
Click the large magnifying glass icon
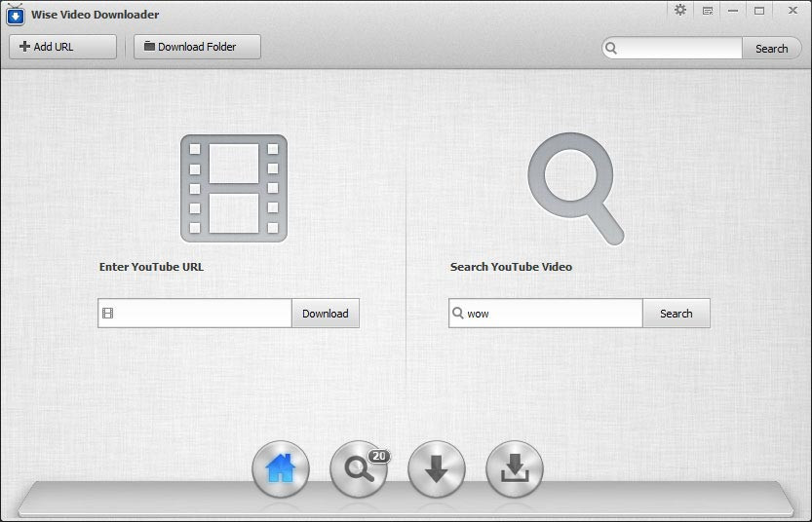coord(576,189)
